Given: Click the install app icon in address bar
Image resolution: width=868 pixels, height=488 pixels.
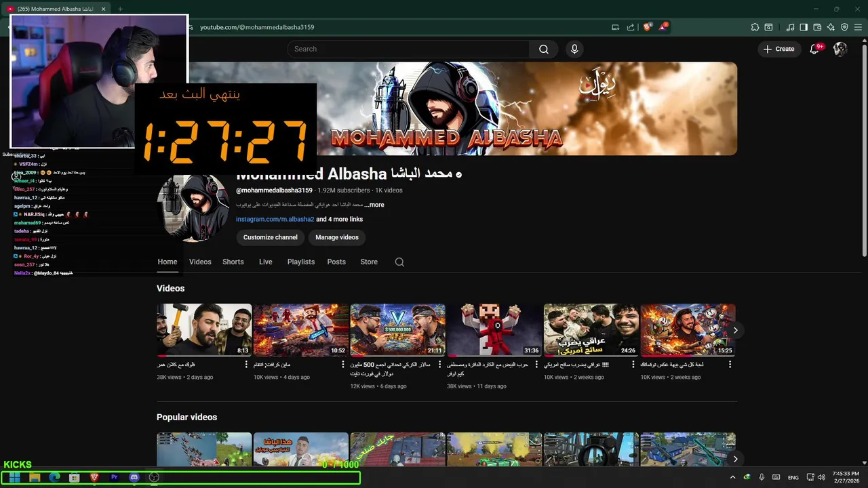Looking at the screenshot, I should coord(615,27).
